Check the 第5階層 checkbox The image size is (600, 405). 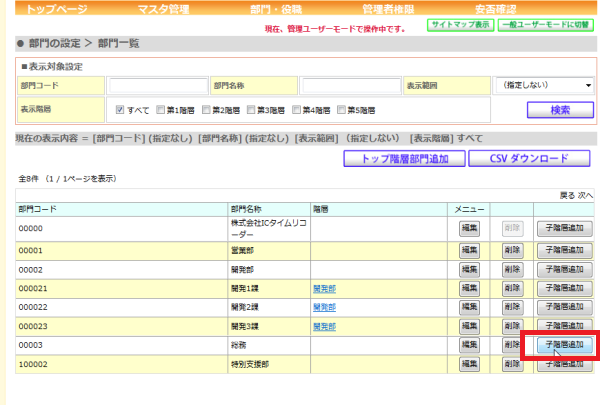pos(341,110)
